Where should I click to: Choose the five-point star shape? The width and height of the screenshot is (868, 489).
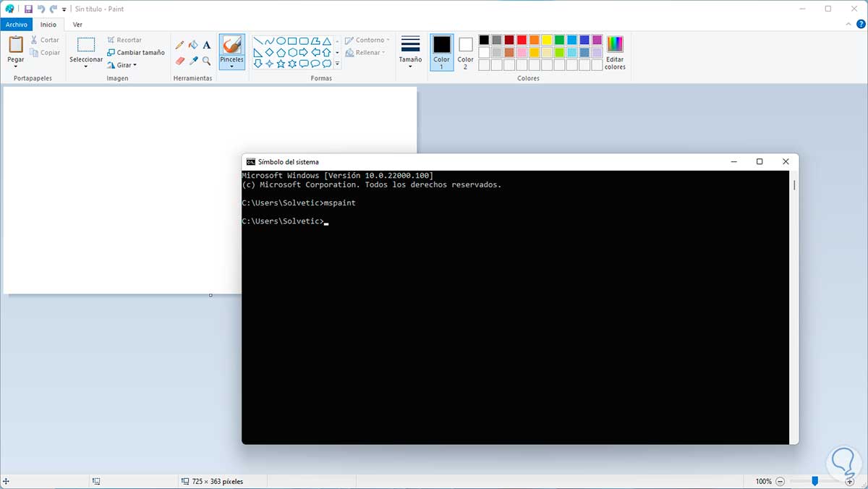[281, 64]
